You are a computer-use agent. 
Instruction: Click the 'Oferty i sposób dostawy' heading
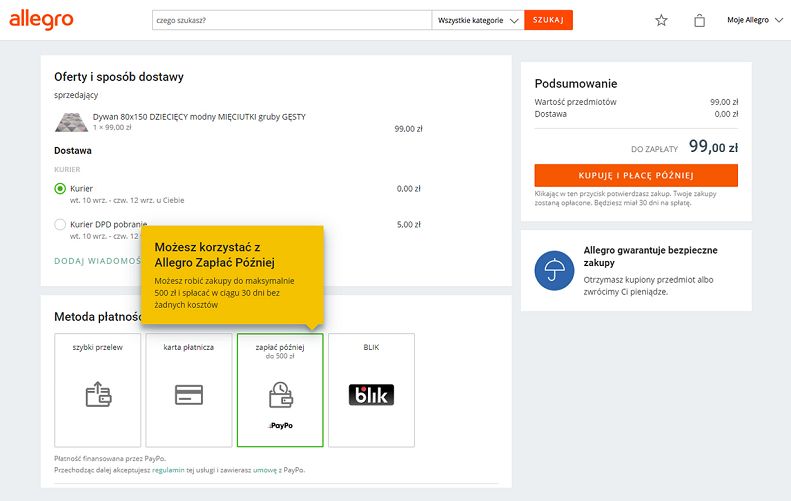119,77
